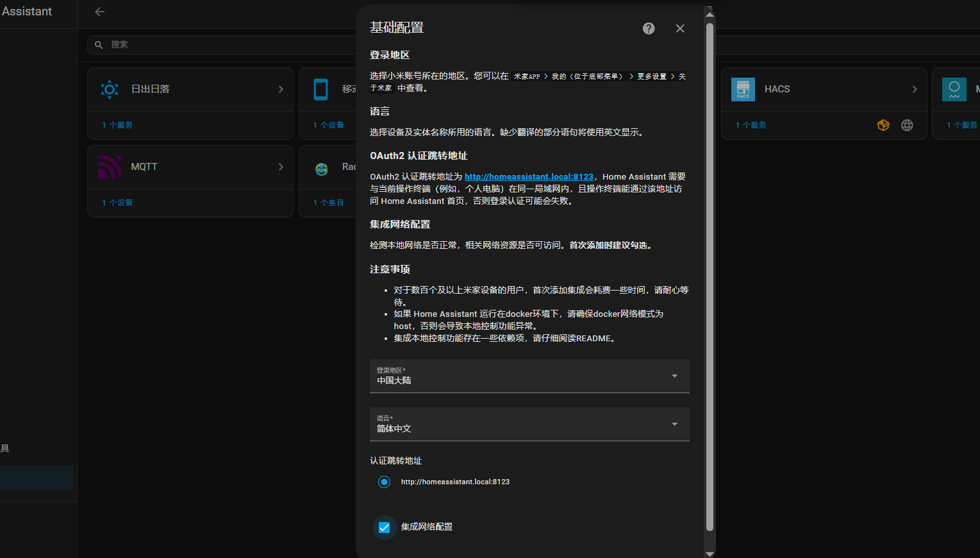
Task: Click the mobile phone integration icon
Action: pyautogui.click(x=321, y=89)
